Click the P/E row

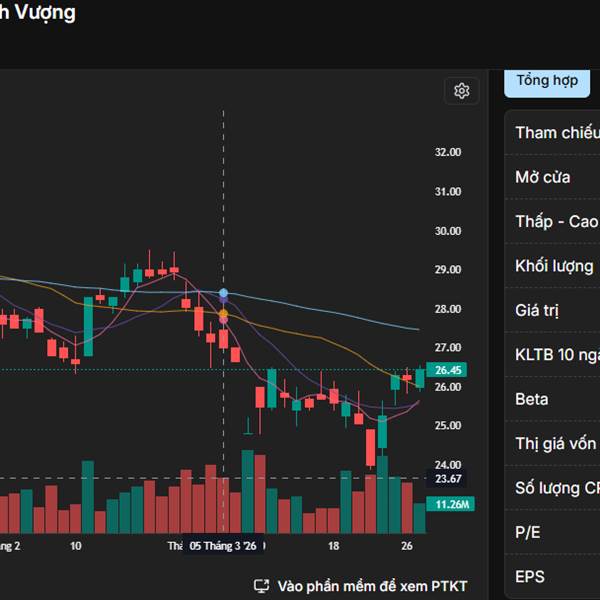click(x=555, y=532)
